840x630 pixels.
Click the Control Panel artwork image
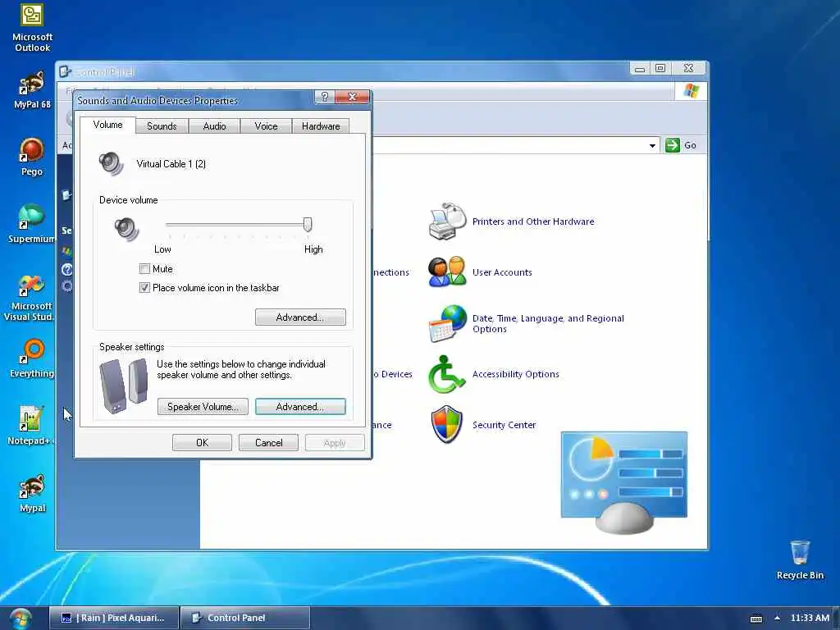[624, 482]
